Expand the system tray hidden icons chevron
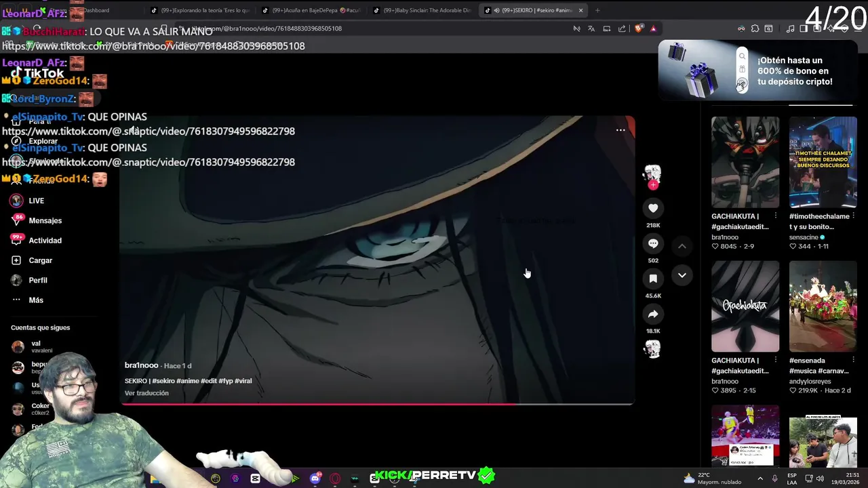 (759, 479)
